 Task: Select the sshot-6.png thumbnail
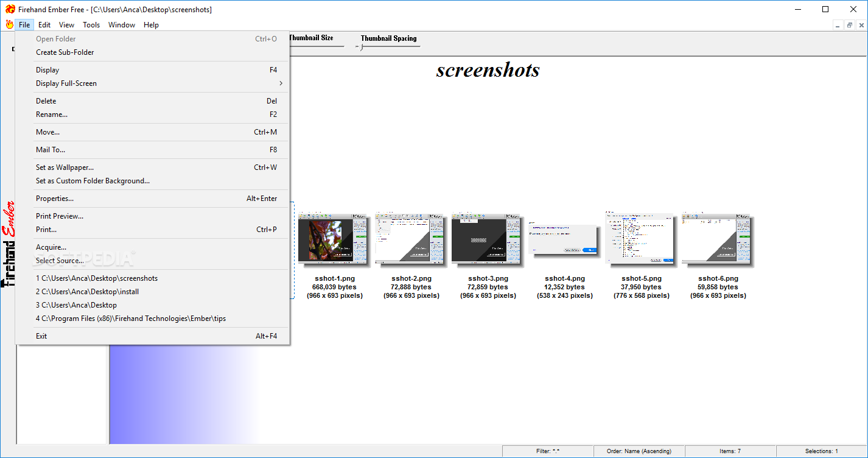(x=718, y=239)
